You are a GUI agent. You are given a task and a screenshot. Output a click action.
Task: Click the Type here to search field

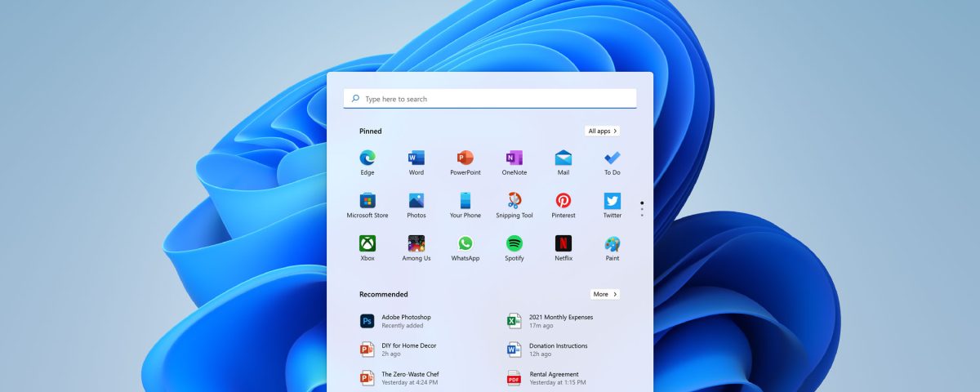click(490, 99)
